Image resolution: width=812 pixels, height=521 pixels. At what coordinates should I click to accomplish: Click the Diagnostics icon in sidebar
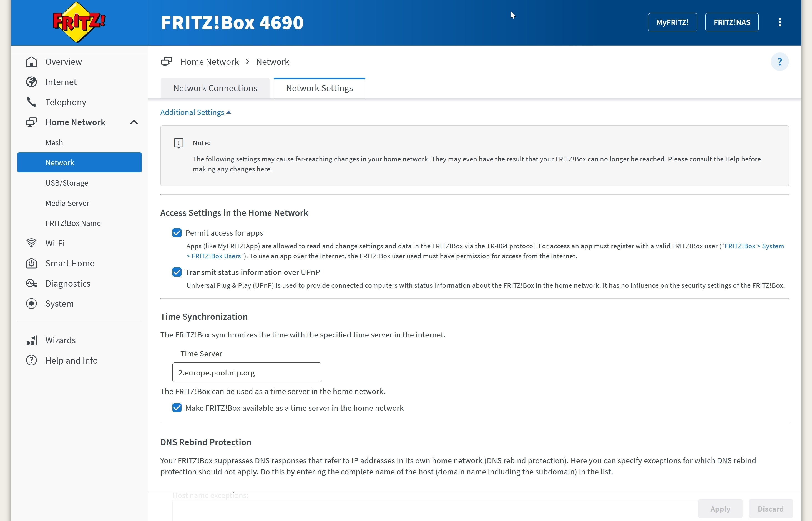31,284
